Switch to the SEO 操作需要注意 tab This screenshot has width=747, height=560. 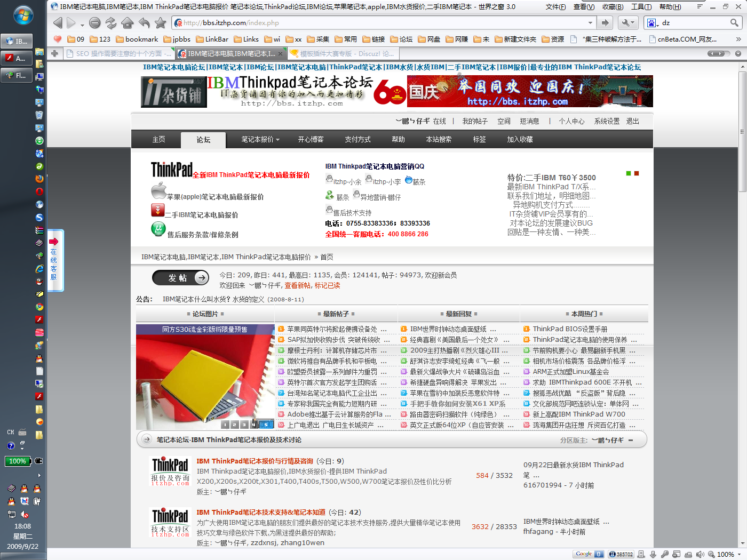[x=120, y=53]
